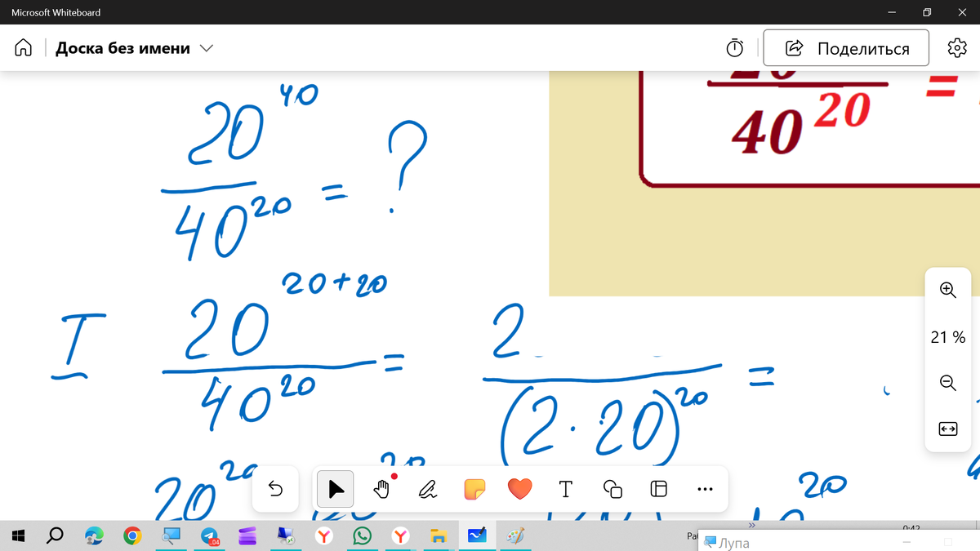Viewport: 980px width, 551px height.
Task: Open the shapes tool
Action: pos(612,489)
